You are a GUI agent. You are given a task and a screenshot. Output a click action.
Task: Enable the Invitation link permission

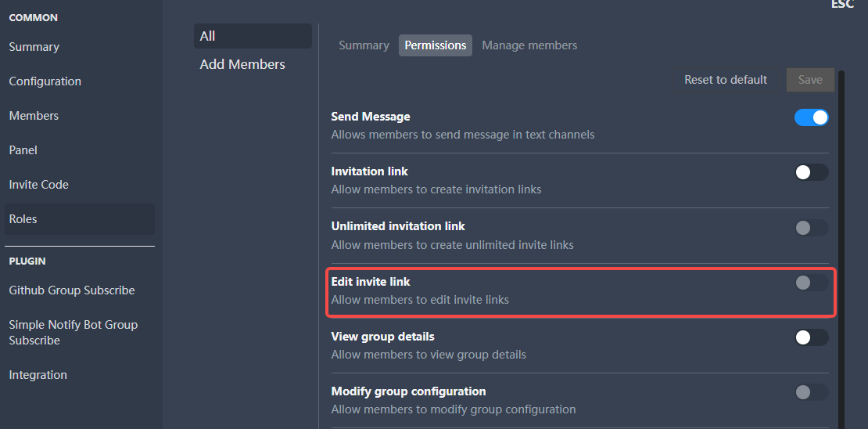click(x=812, y=172)
